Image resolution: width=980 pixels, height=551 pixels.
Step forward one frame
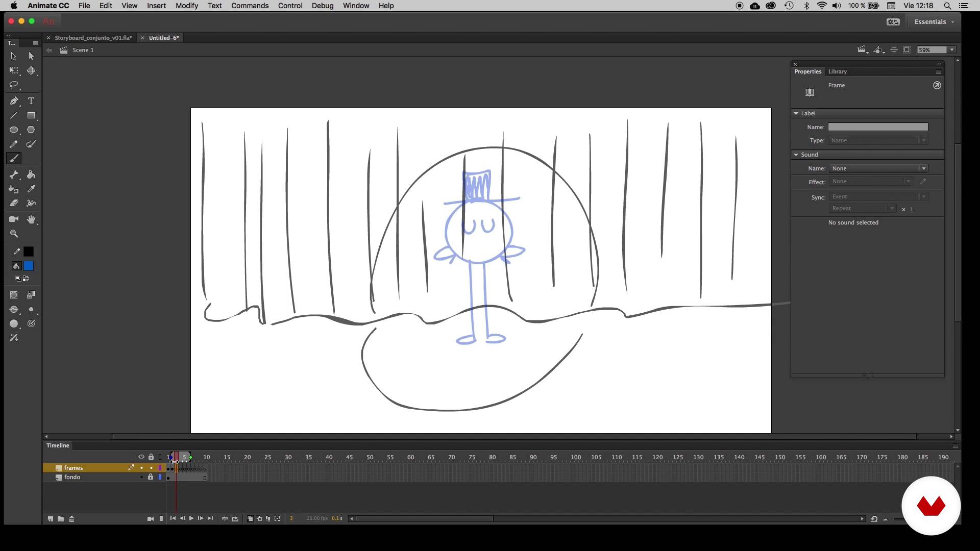click(201, 518)
